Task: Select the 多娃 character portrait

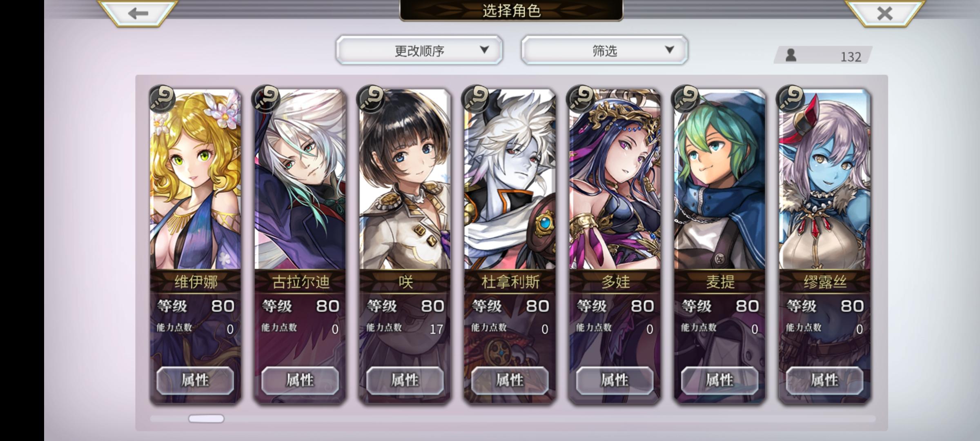Action: pyautogui.click(x=615, y=180)
